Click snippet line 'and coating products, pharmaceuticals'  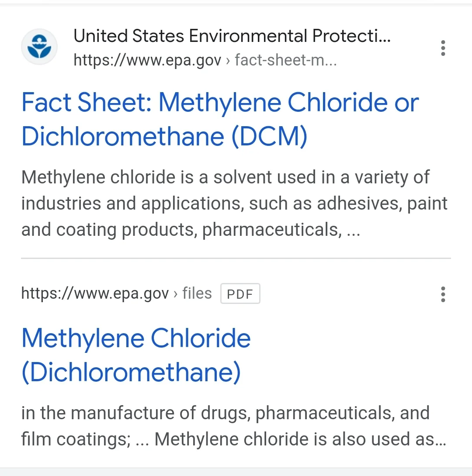(191, 230)
